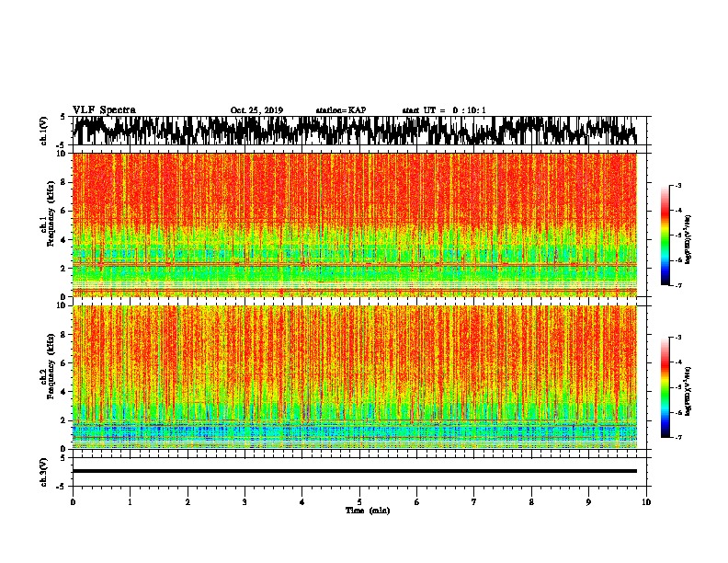Click the '6' kHz label on ch.2 axis
This screenshot has width=728, height=563.
point(63,363)
